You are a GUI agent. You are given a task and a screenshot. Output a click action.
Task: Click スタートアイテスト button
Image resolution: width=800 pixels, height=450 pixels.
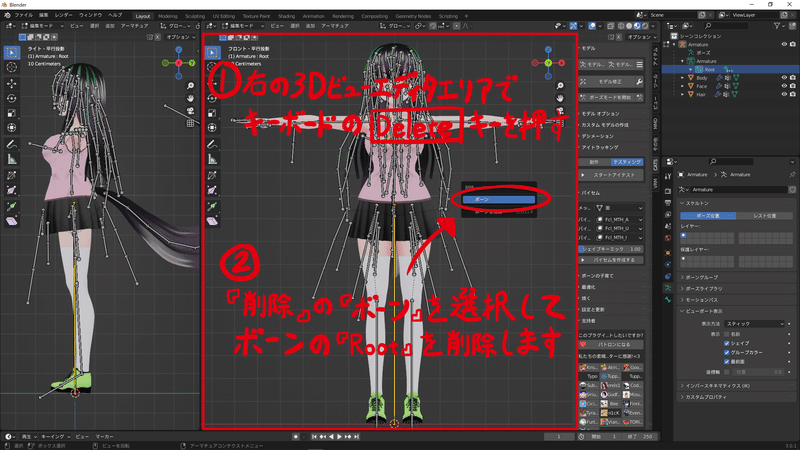tap(611, 175)
